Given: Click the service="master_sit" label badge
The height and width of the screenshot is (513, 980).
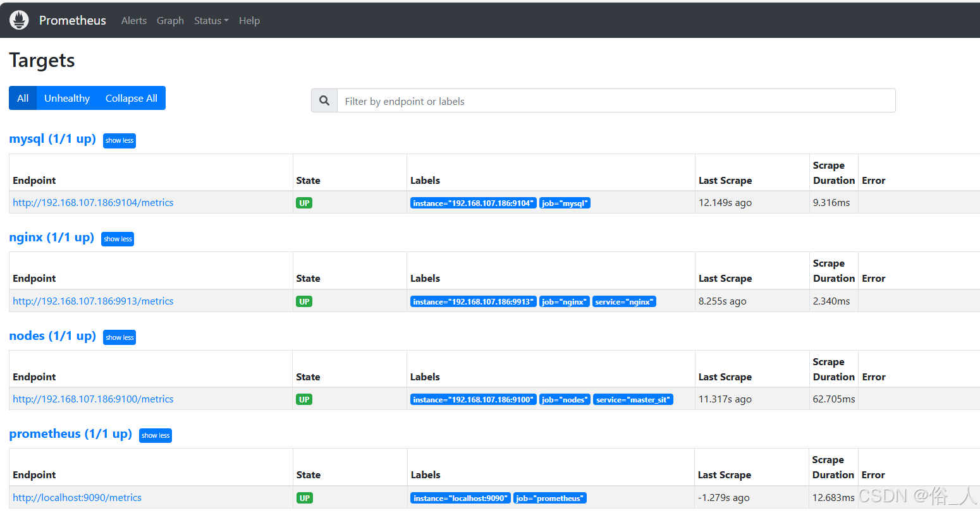Looking at the screenshot, I should click(633, 399).
